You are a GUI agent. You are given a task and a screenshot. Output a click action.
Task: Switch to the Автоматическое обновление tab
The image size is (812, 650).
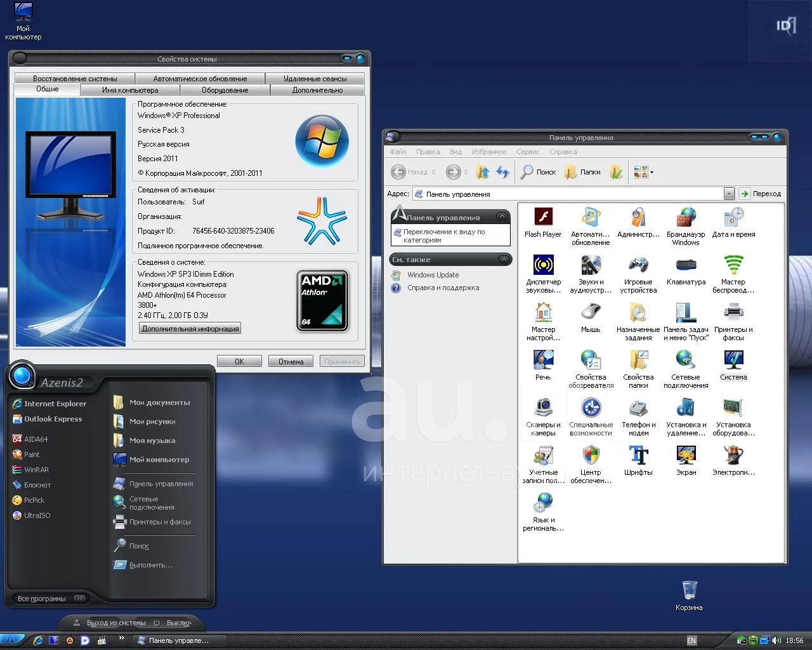tap(200, 79)
